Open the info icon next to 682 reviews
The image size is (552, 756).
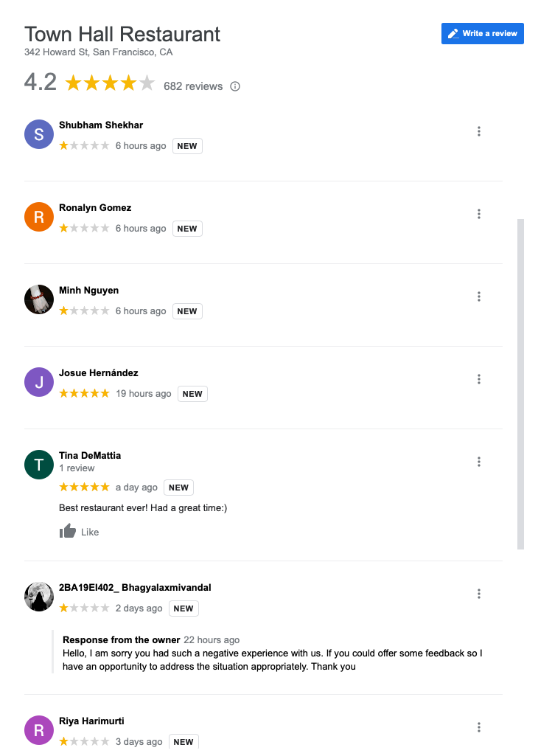(234, 86)
